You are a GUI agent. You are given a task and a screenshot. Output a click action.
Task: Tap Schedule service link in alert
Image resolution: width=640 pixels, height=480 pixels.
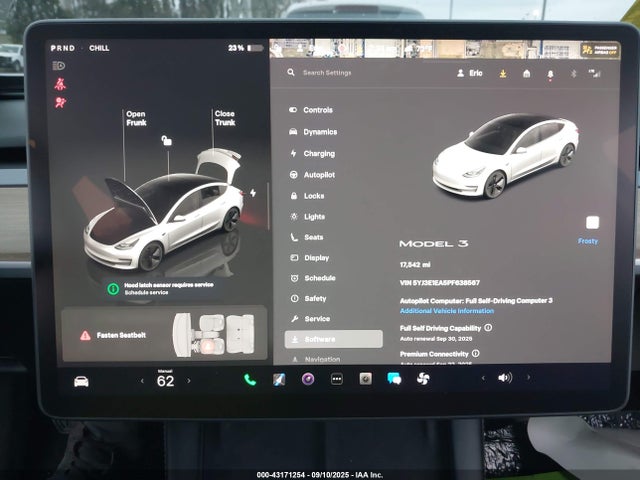[x=146, y=293]
